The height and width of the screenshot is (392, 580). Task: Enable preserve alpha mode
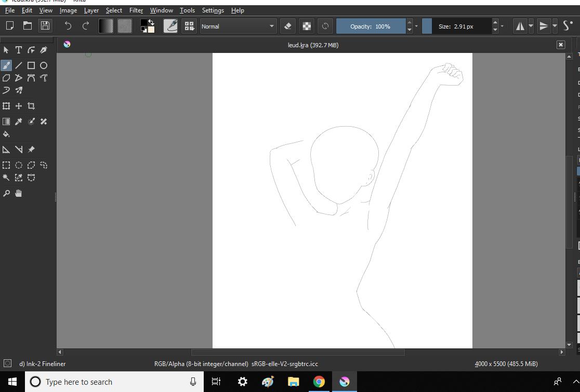click(x=306, y=26)
